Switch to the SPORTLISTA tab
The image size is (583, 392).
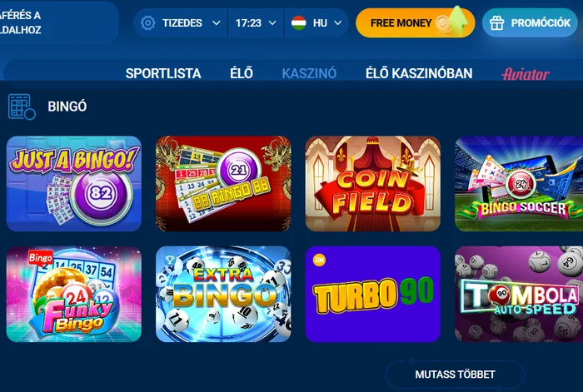[163, 73]
